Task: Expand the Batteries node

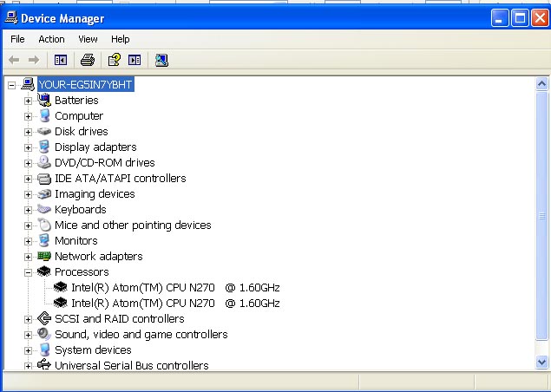Action: click(28, 101)
